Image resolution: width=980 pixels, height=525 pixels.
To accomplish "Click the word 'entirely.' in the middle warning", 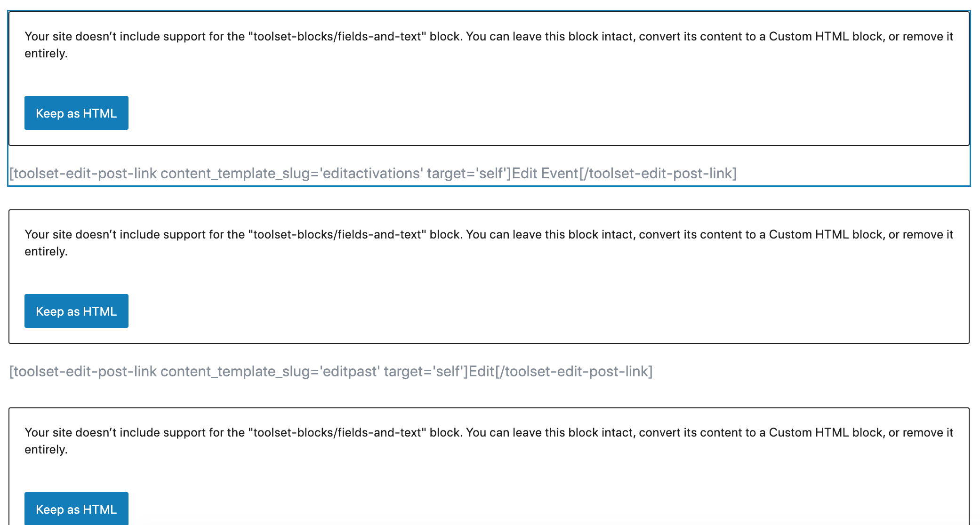I will [46, 252].
